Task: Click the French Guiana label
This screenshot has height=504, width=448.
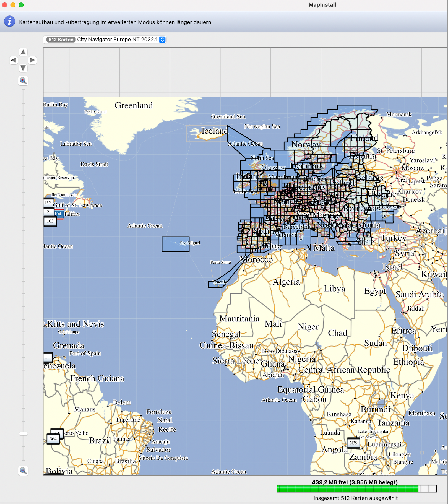Action: 97,378
